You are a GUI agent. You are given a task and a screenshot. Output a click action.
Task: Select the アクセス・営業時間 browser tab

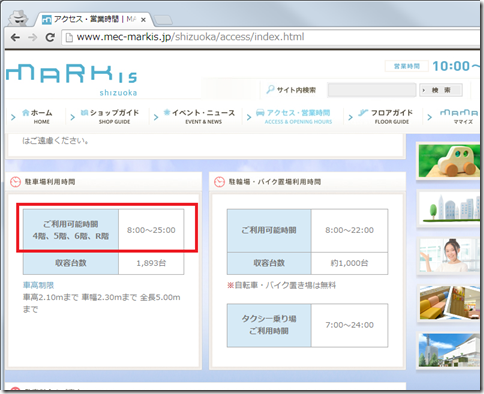point(93,19)
